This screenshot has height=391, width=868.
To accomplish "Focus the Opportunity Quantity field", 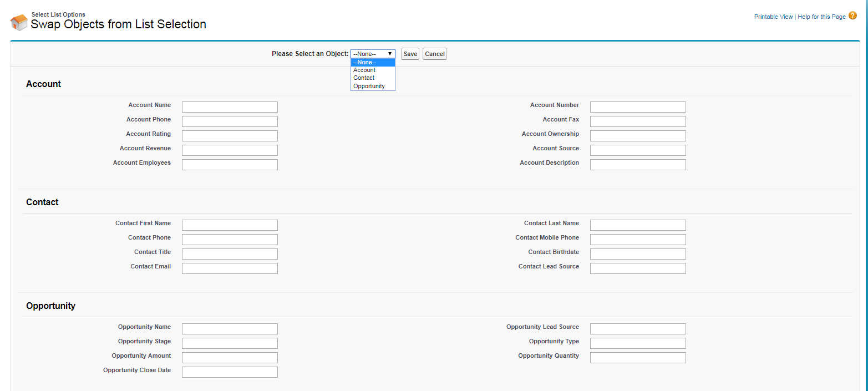I will tap(638, 358).
